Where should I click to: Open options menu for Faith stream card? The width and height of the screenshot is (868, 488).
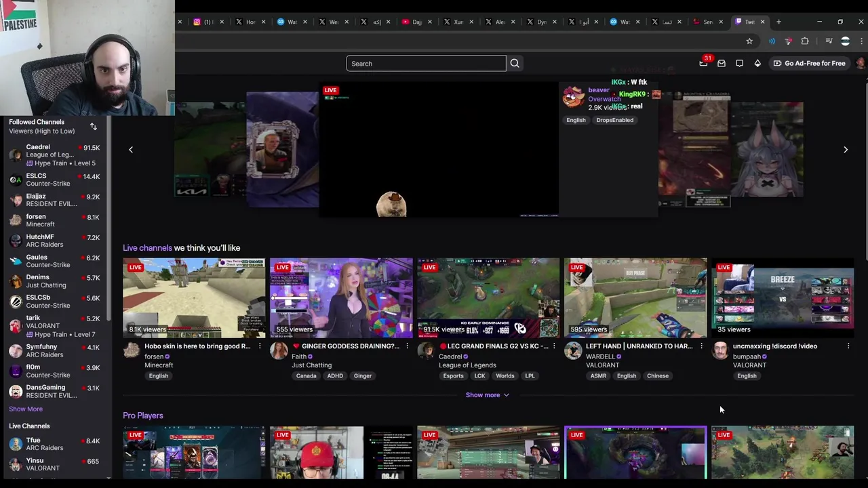point(407,346)
